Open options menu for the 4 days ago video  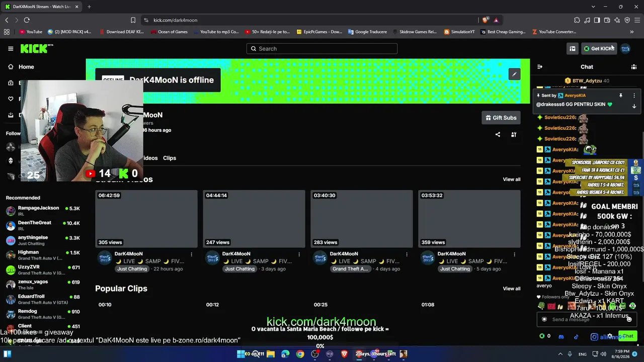[407, 254]
